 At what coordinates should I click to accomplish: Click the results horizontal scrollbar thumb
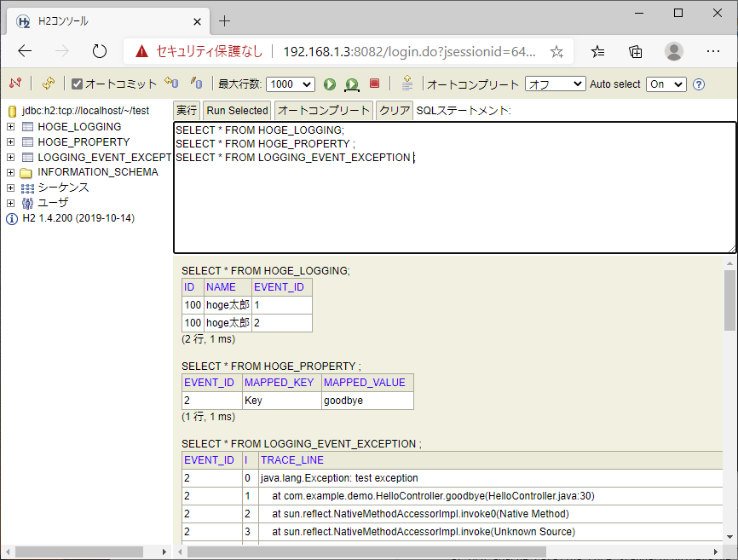pos(366,552)
